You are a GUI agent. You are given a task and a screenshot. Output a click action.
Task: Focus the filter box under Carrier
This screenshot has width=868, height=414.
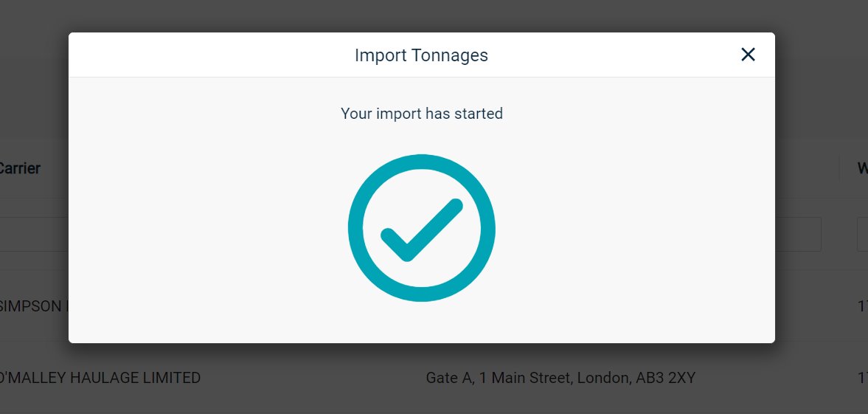pyautogui.click(x=35, y=235)
